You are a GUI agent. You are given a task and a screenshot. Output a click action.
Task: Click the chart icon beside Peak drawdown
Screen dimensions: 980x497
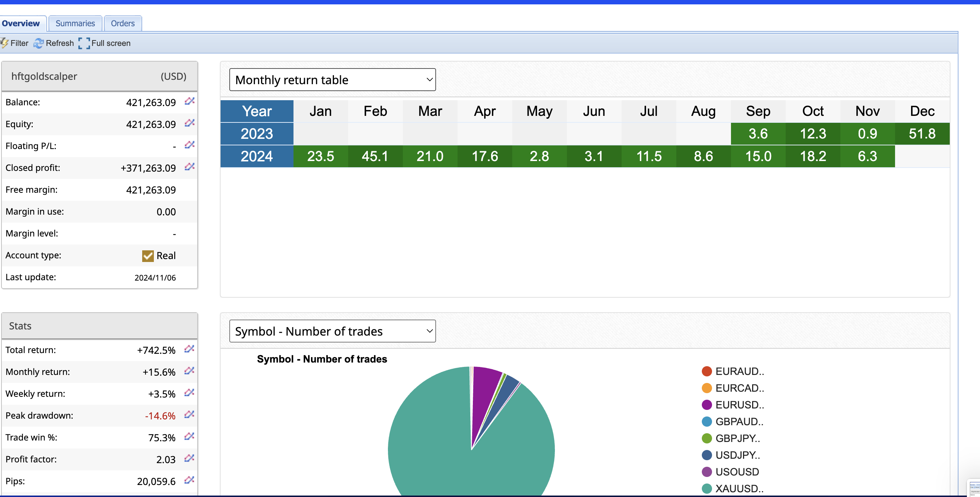[x=189, y=415]
